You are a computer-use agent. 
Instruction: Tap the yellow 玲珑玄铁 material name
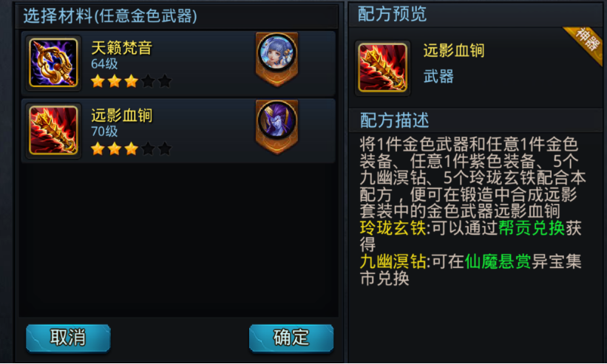coord(393,228)
